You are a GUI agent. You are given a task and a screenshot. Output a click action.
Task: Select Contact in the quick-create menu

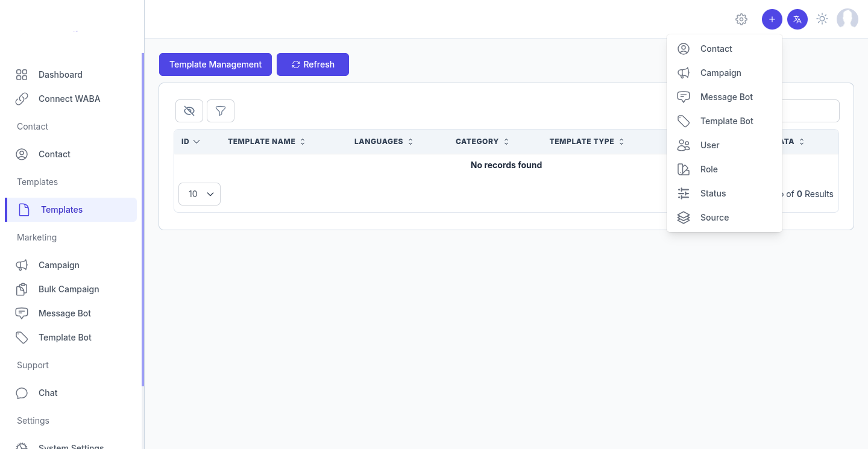725,49
